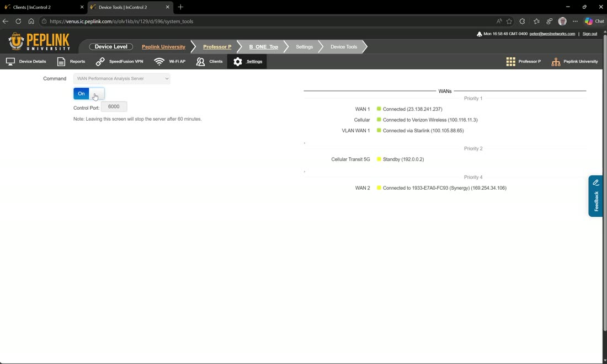Image resolution: width=607 pixels, height=364 pixels.
Task: Open a new browser tab
Action: (x=180, y=7)
